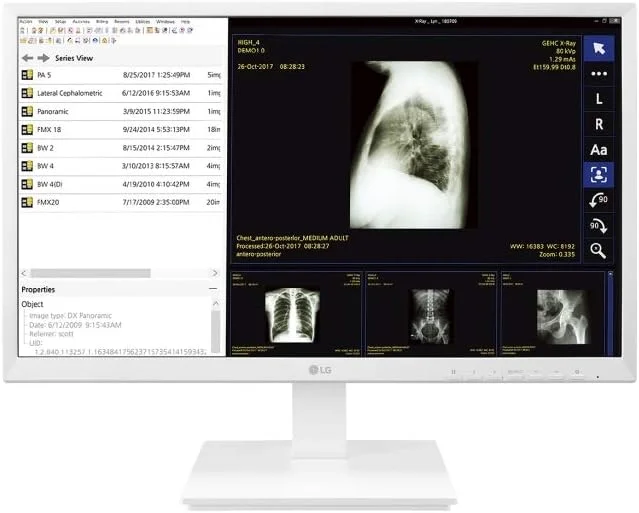This screenshot has height=513, width=639.
Task: Add the R right marker
Action: (x=598, y=124)
